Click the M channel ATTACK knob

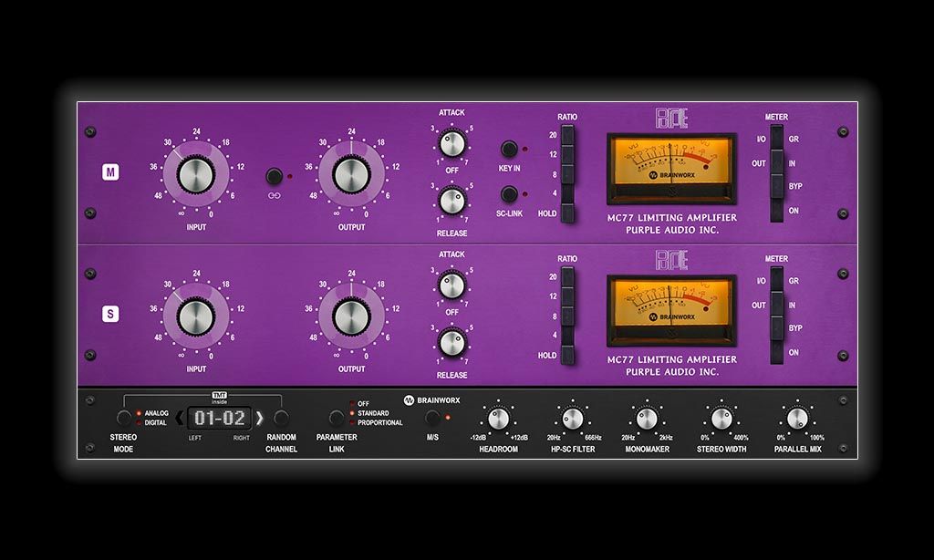point(452,143)
